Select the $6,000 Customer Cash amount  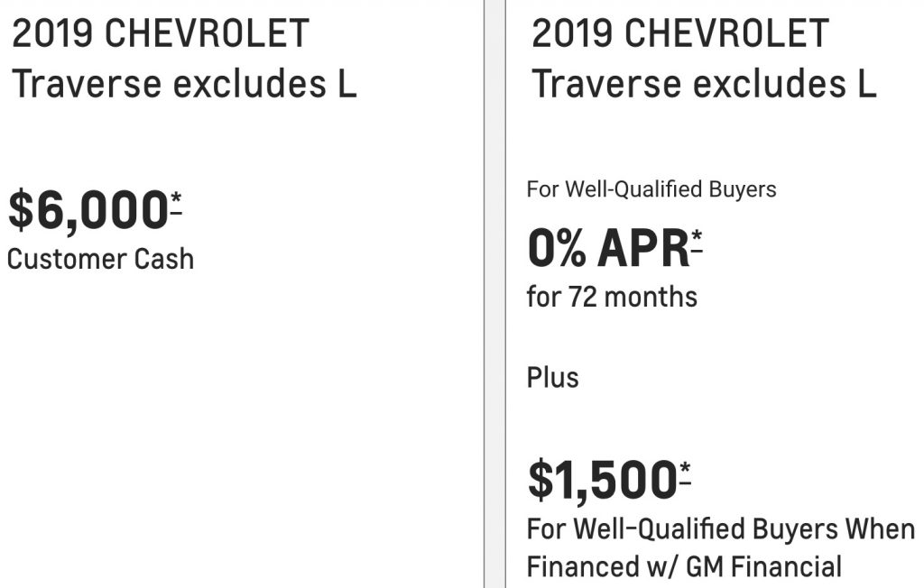pos(88,210)
